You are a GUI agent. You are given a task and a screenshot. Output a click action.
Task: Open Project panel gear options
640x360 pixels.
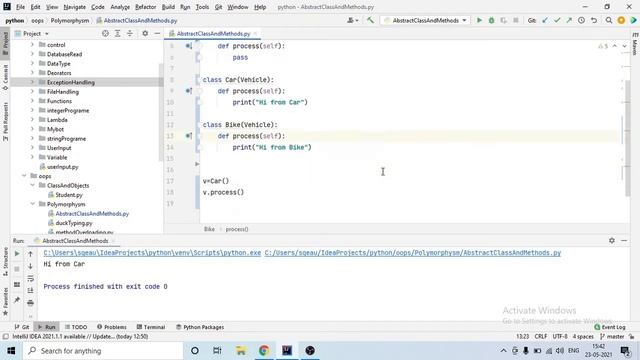coord(145,33)
